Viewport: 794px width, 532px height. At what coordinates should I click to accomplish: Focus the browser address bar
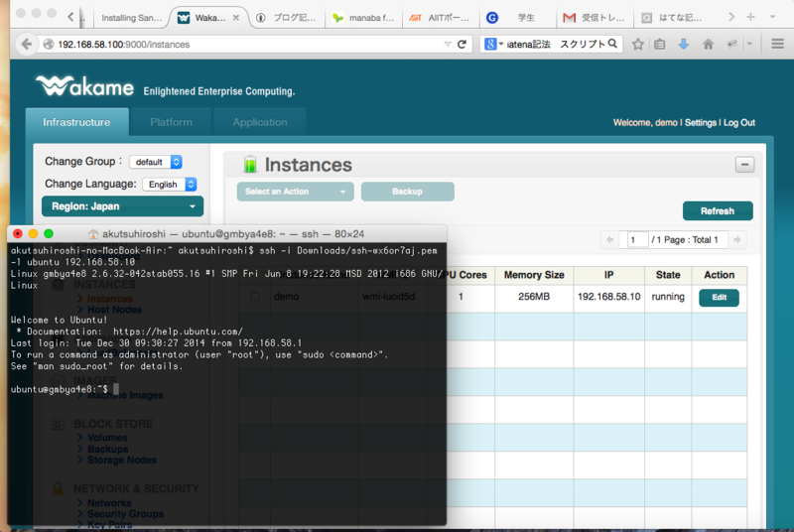tap(248, 44)
